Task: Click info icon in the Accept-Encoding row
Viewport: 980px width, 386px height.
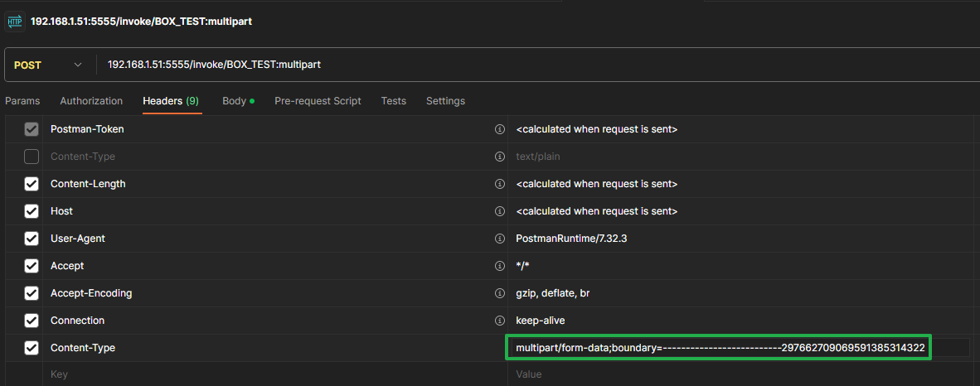Action: pos(499,293)
